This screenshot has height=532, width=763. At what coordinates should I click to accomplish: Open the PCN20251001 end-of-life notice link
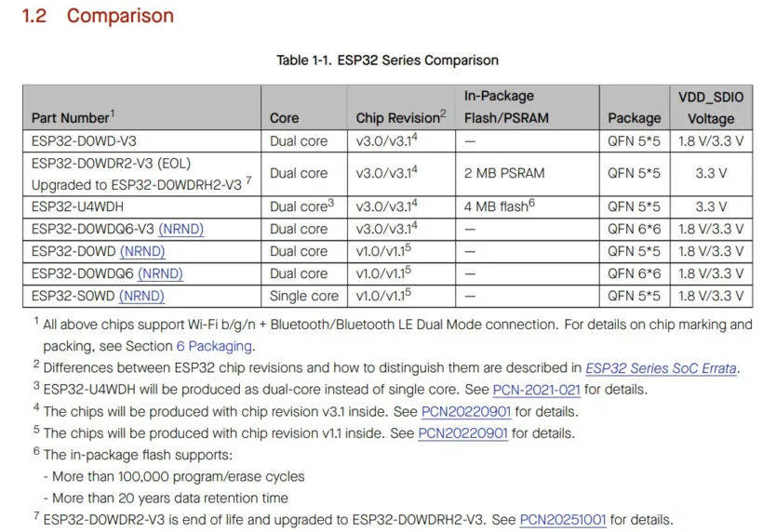[563, 519]
